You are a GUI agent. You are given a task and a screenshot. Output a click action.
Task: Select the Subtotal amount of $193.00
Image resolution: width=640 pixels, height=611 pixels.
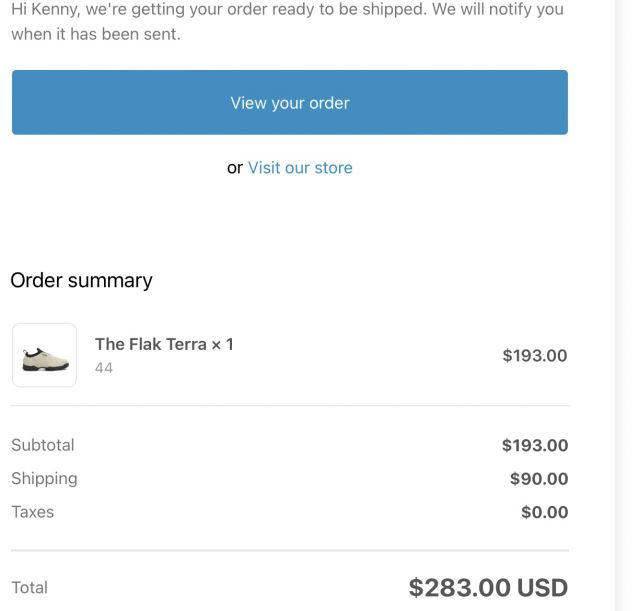535,445
